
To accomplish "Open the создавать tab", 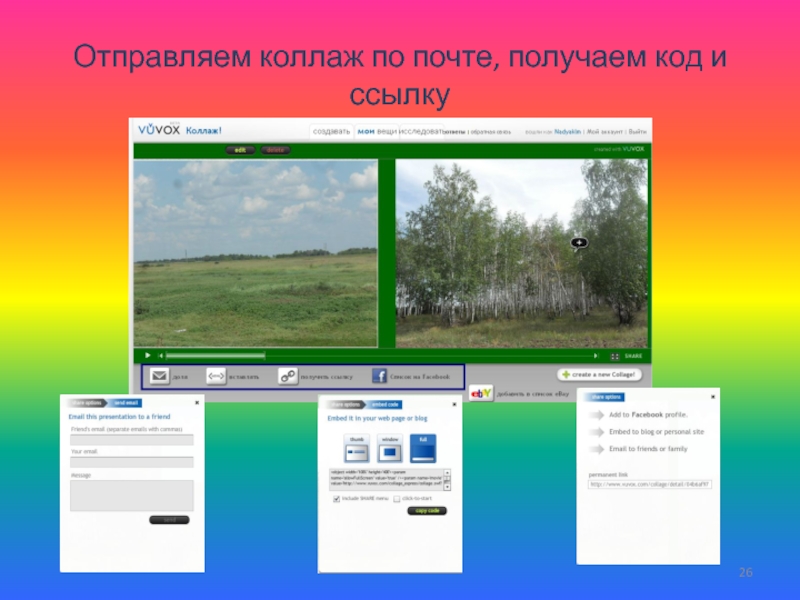I will pyautogui.click(x=331, y=132).
